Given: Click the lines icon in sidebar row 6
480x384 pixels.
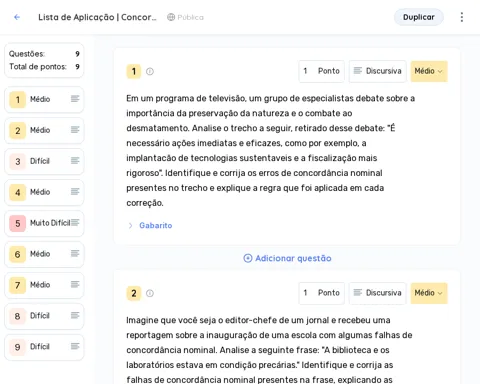Looking at the screenshot, I should pyautogui.click(x=75, y=254).
